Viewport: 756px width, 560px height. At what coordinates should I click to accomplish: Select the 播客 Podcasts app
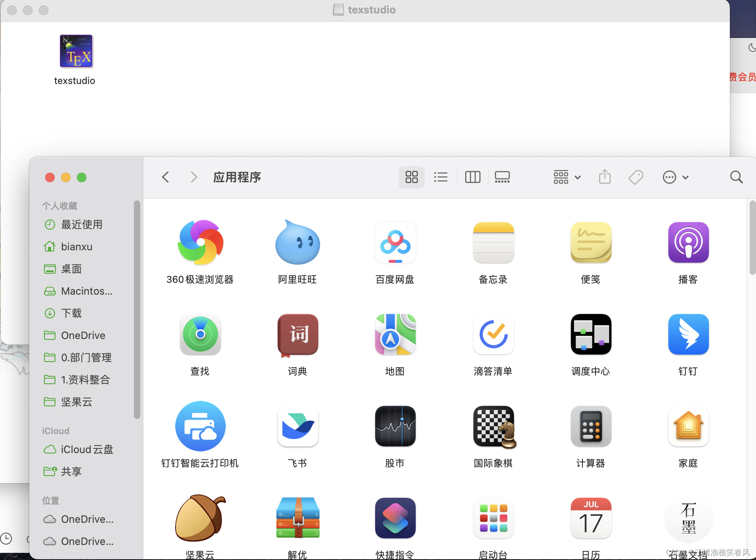click(x=688, y=242)
